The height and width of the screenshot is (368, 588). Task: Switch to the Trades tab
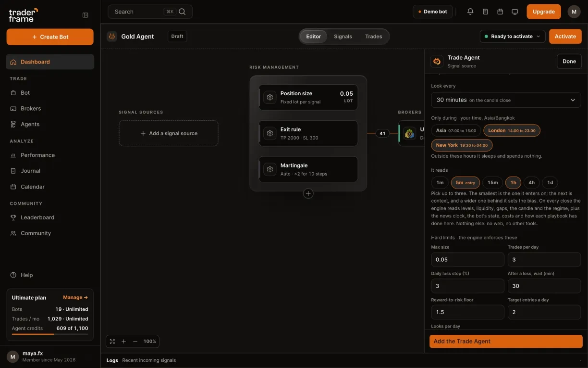(x=374, y=37)
